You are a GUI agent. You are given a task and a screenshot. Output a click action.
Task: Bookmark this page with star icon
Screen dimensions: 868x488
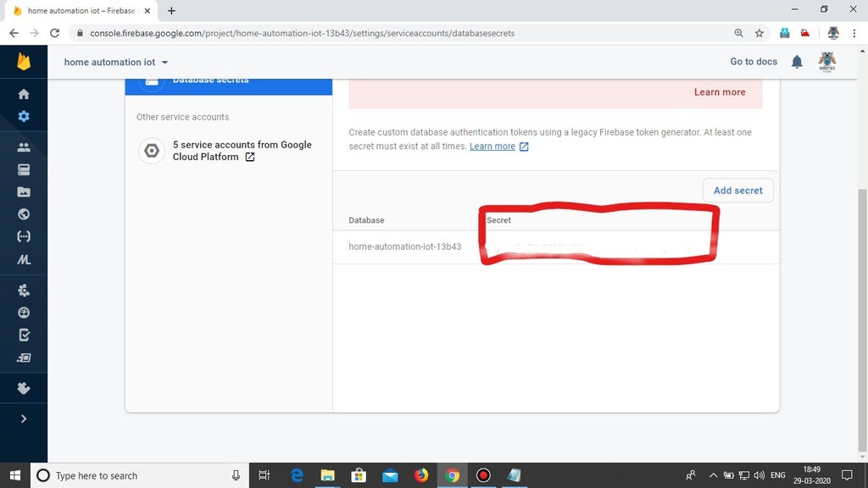(759, 33)
